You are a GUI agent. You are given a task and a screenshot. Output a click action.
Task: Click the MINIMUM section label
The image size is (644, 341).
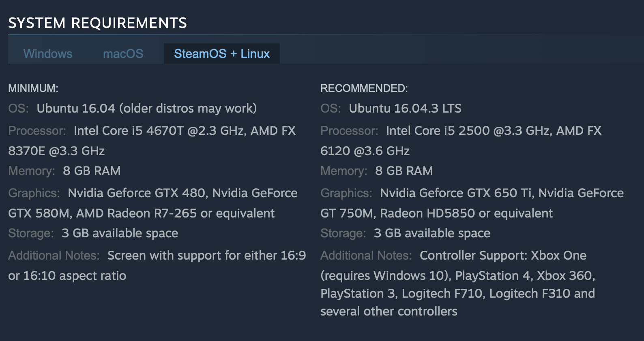33,88
